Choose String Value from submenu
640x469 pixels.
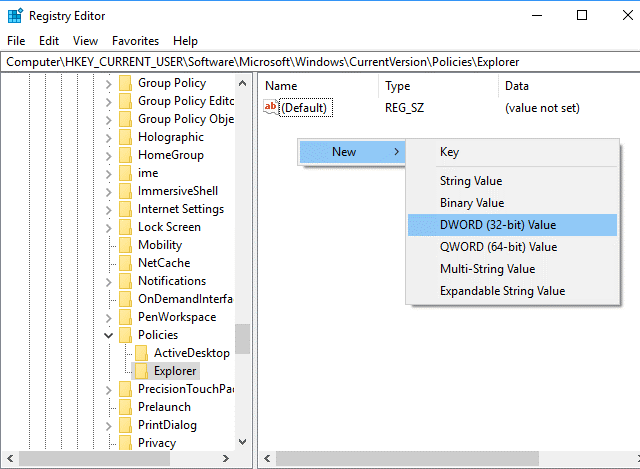(512, 181)
